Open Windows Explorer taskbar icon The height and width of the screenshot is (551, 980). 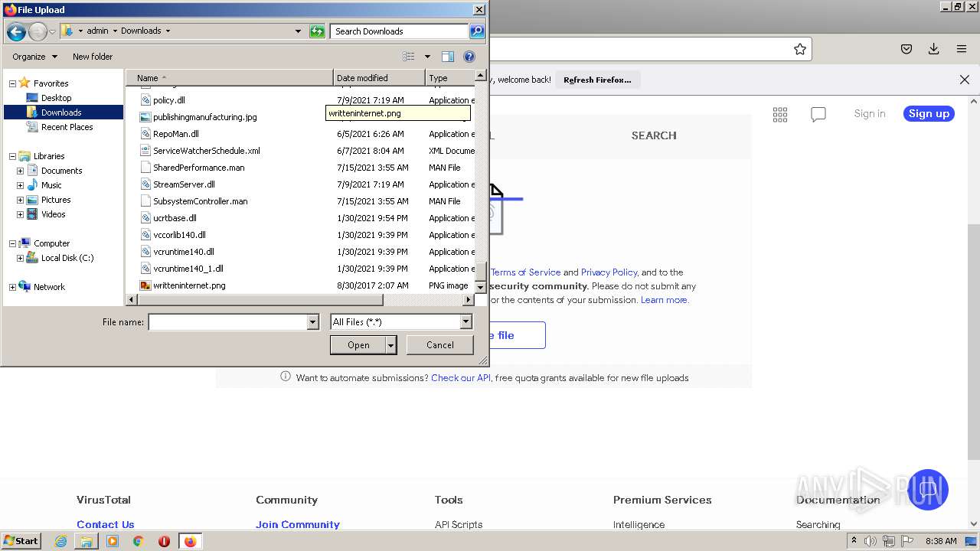tap(87, 541)
